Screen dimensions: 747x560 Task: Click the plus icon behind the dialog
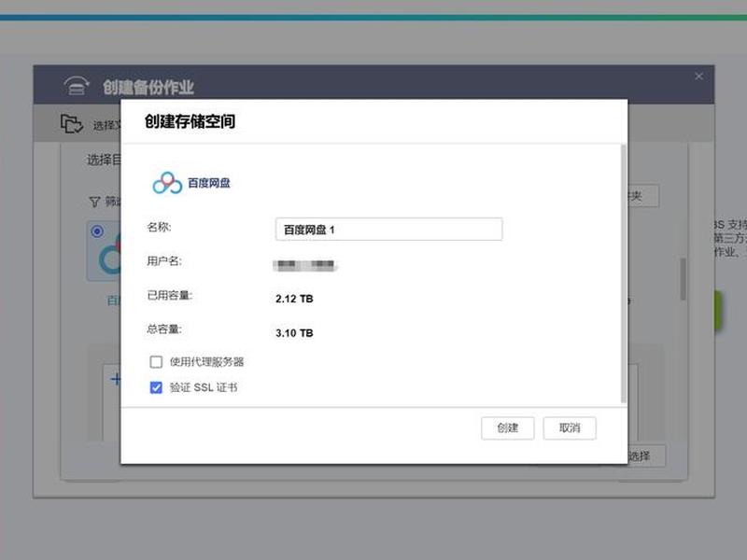[115, 380]
